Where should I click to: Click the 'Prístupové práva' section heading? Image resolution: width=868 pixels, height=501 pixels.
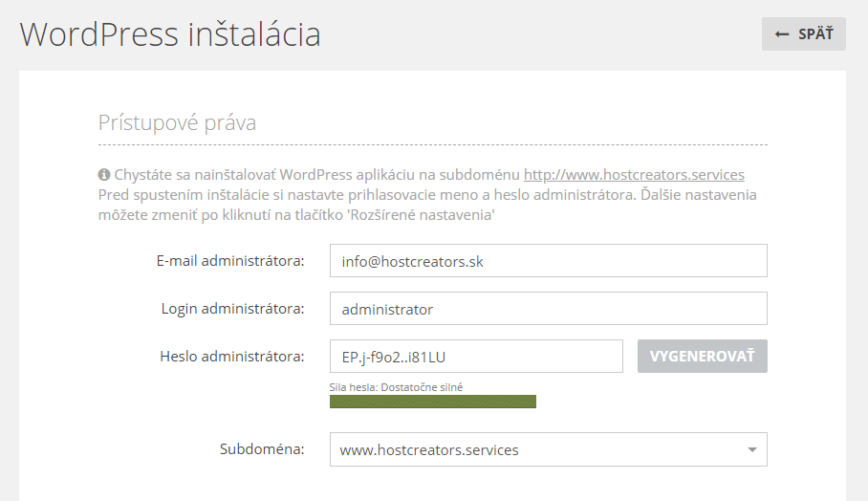click(177, 123)
